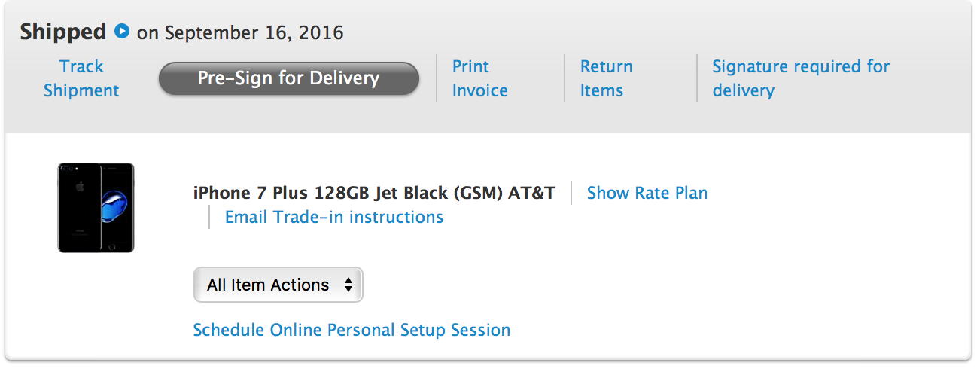Screen dimensions: 980x372
Task: Click the word Invoice under Print
Action: 480,90
